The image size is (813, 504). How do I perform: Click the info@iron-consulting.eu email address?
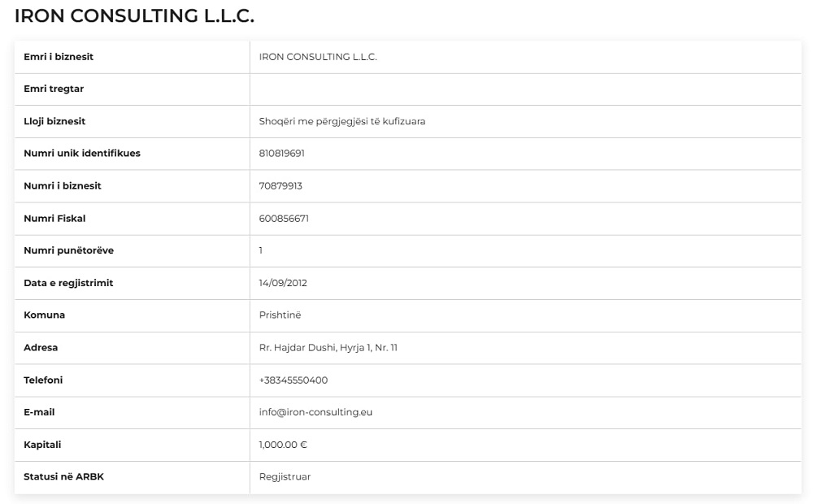pyautogui.click(x=315, y=412)
